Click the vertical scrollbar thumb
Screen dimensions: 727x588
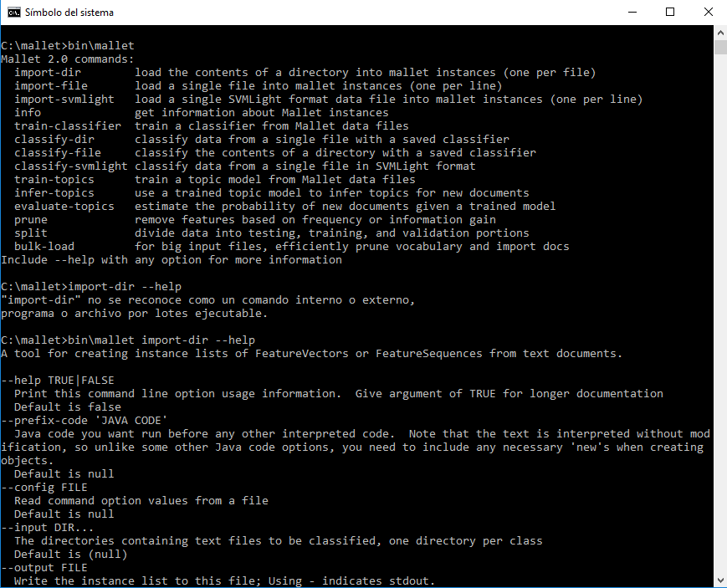coord(719,46)
